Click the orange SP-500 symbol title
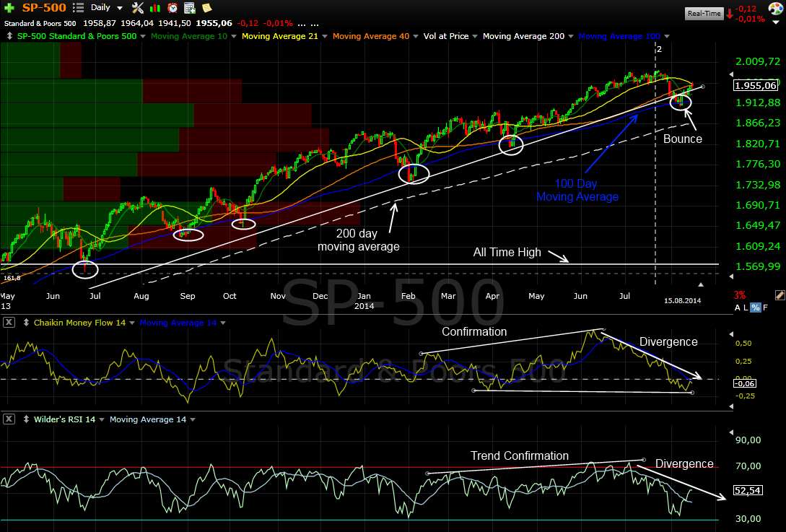Screen dimensions: 786x532 coord(44,7)
